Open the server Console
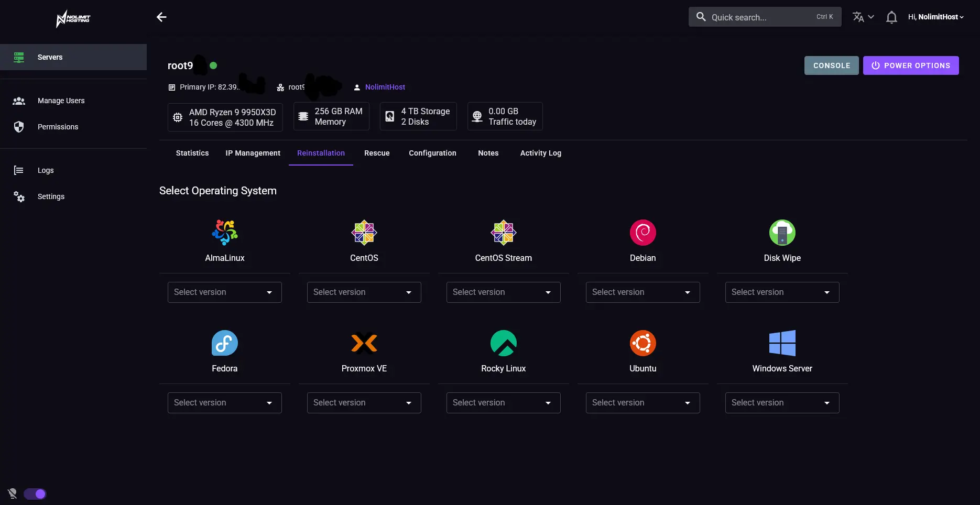 pyautogui.click(x=832, y=65)
